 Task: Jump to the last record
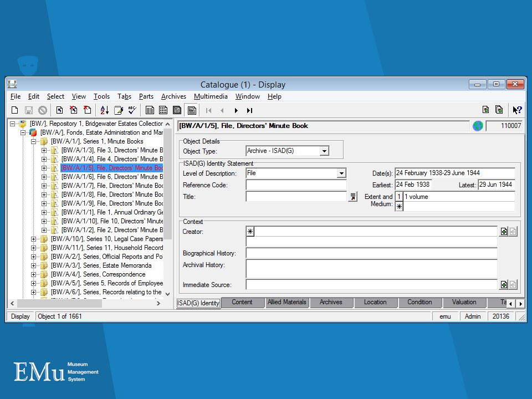tap(250, 110)
